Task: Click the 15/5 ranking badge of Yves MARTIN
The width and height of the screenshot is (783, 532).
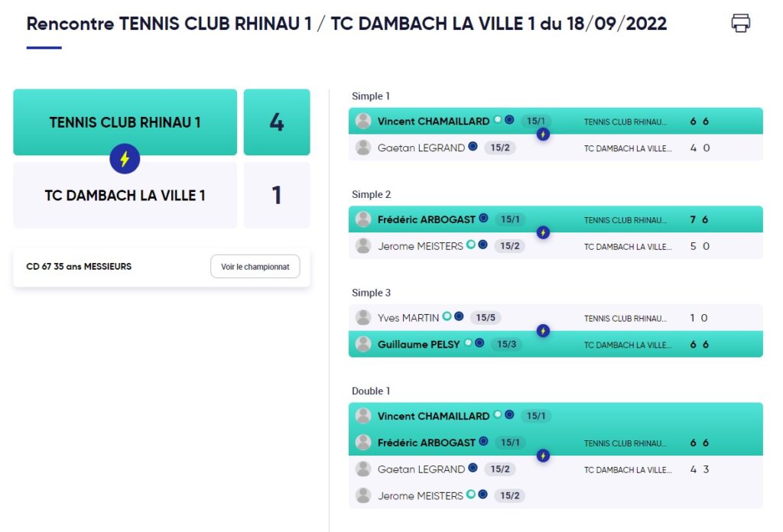Action: pos(486,317)
